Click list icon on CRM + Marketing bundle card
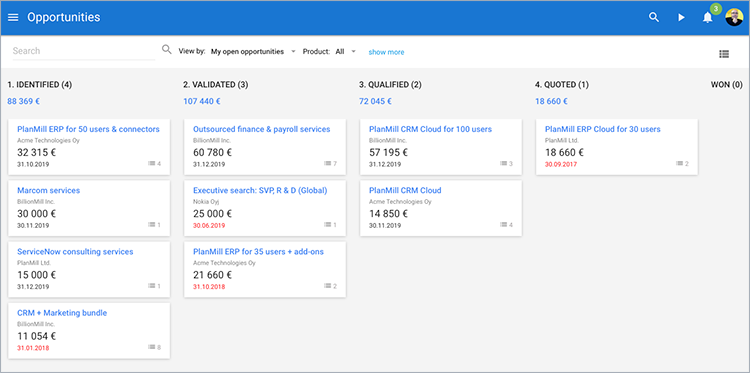This screenshot has width=750, height=373. coord(152,347)
